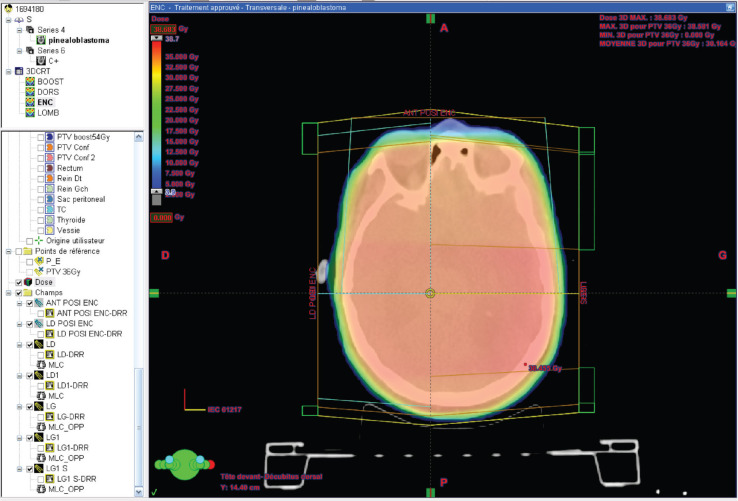Screen dimensions: 738x501
Task: Click the LOMB plan icon
Action: [30, 113]
